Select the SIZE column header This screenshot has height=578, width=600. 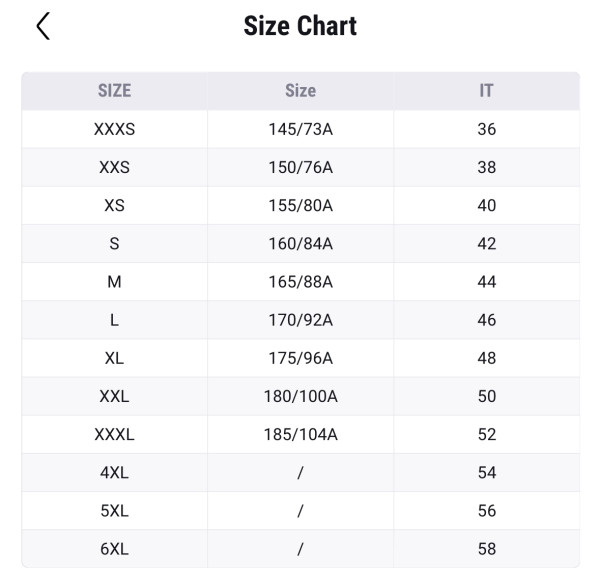tap(114, 90)
